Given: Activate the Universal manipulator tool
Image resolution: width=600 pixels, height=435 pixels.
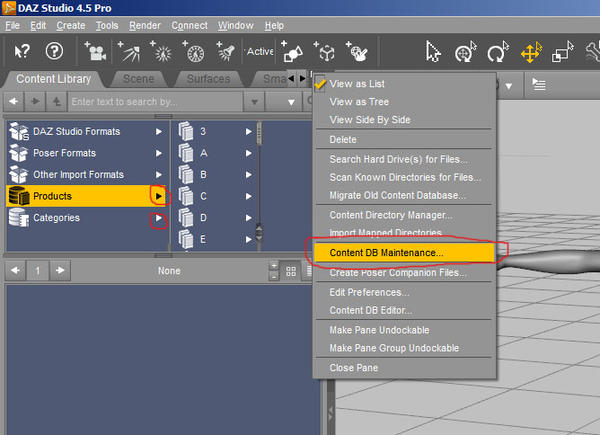Looking at the screenshot, I should point(465,52).
